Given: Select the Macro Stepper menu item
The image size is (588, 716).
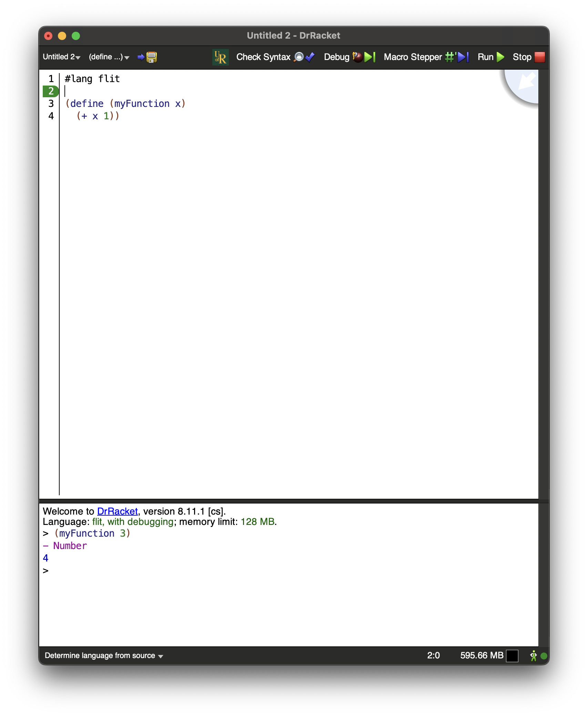Looking at the screenshot, I should tap(413, 57).
